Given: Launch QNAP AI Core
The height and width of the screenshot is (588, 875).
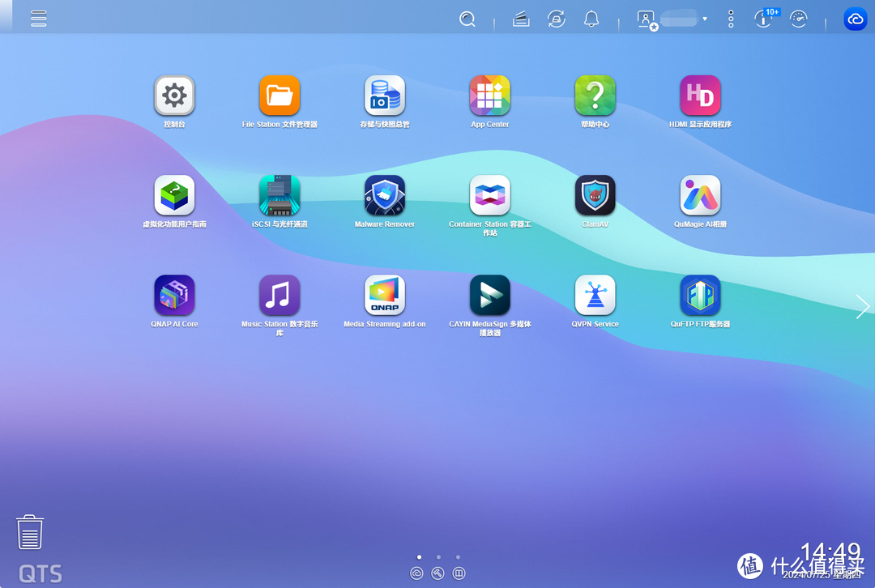Looking at the screenshot, I should point(175,295).
